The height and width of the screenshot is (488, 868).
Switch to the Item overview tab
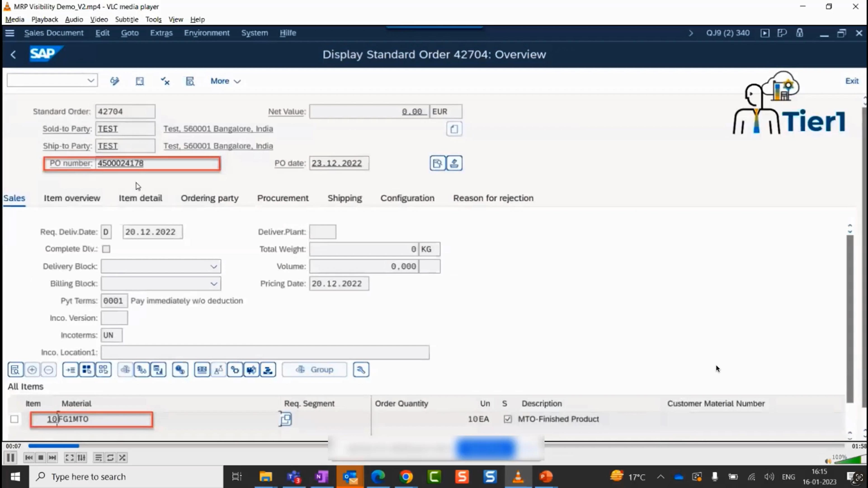[72, 198]
